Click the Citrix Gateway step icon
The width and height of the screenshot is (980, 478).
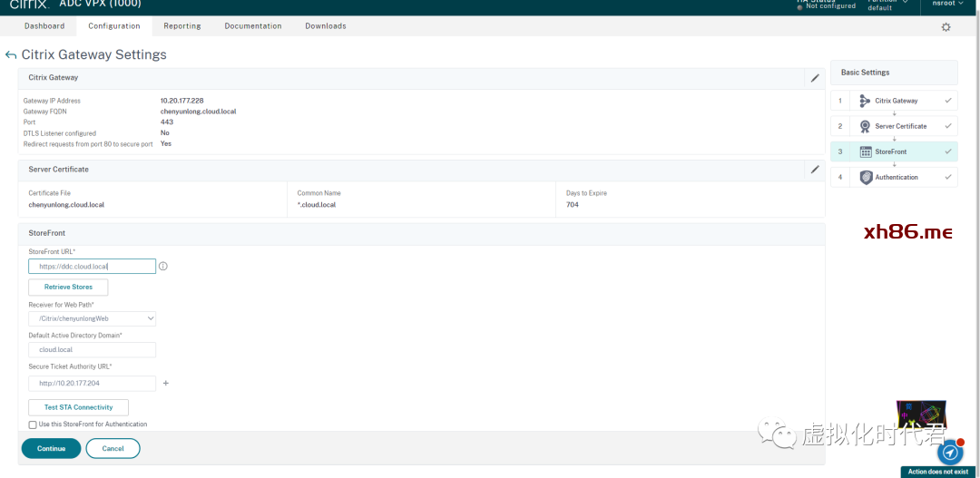tap(865, 101)
